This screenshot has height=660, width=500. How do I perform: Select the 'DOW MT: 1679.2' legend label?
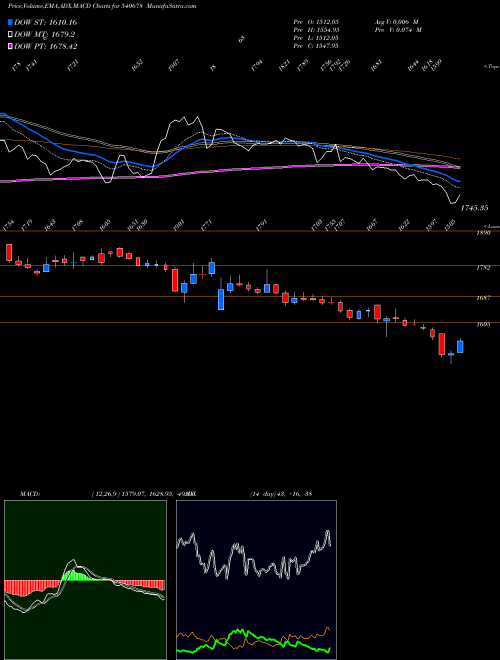[45, 35]
